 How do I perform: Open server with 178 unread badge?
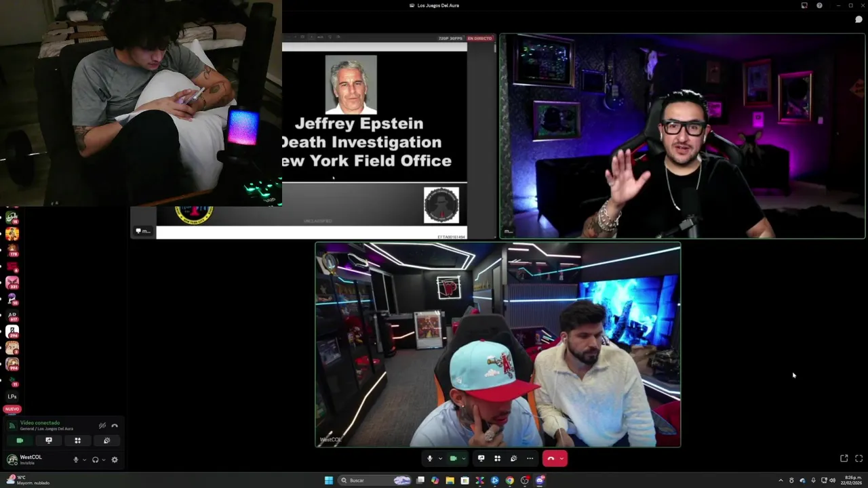tap(12, 250)
